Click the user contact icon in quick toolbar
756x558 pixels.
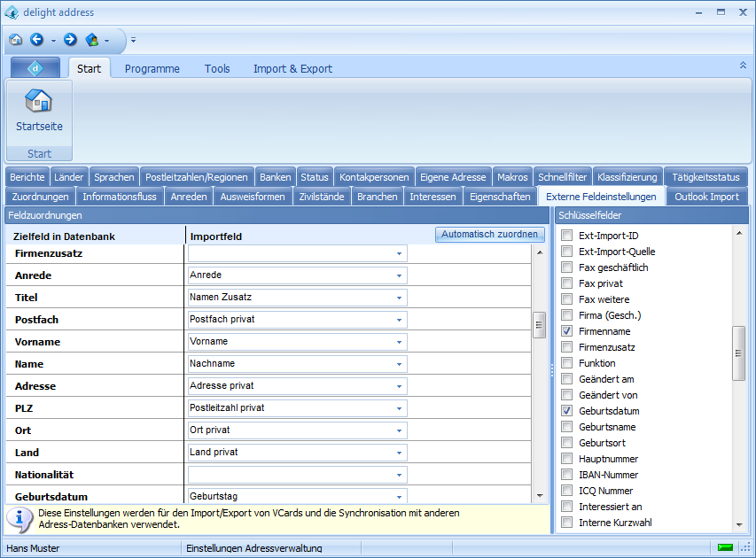91,40
